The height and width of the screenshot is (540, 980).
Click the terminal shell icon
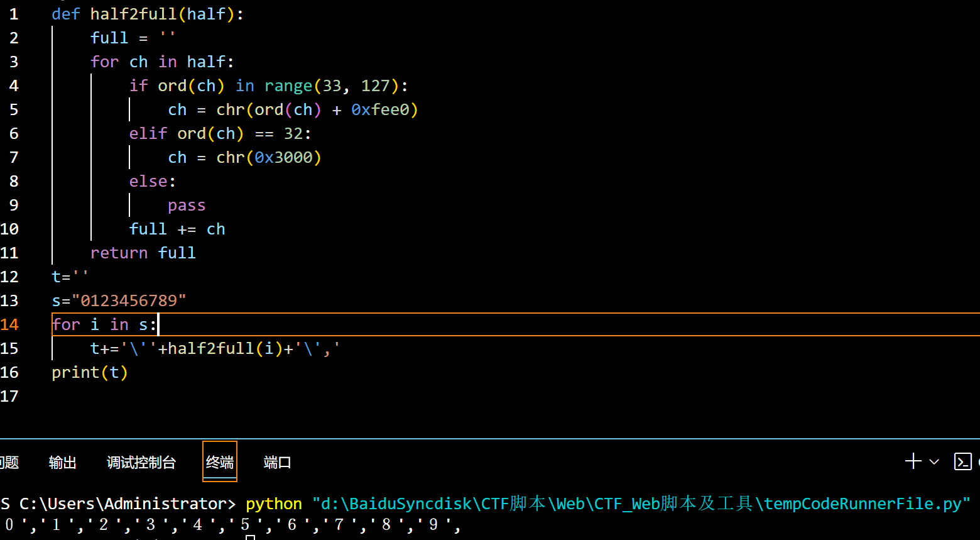coord(962,461)
